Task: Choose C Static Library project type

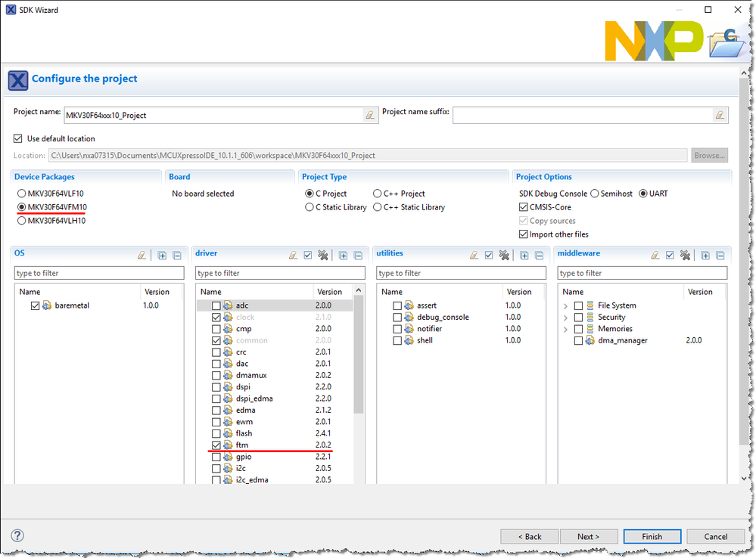Action: point(309,207)
